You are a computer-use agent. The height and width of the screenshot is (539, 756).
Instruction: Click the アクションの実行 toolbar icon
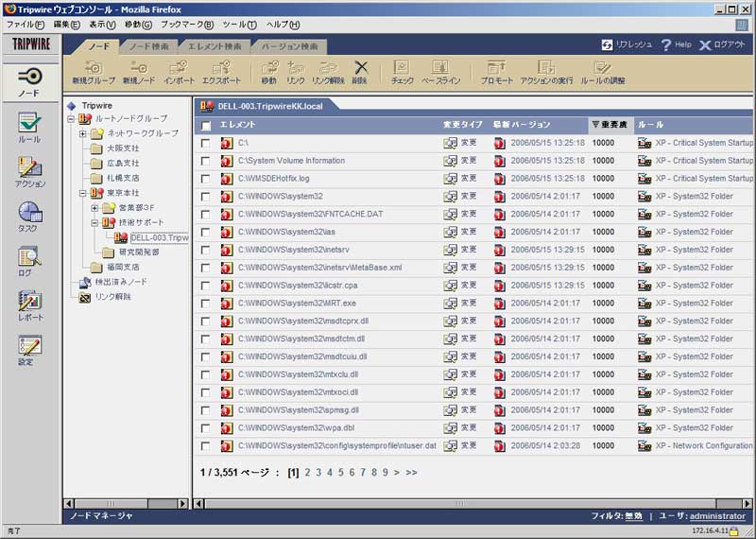coord(547,73)
